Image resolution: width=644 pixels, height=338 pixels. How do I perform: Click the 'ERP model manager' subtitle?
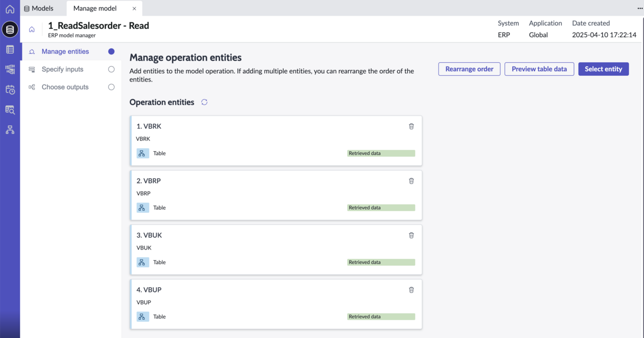(72, 36)
